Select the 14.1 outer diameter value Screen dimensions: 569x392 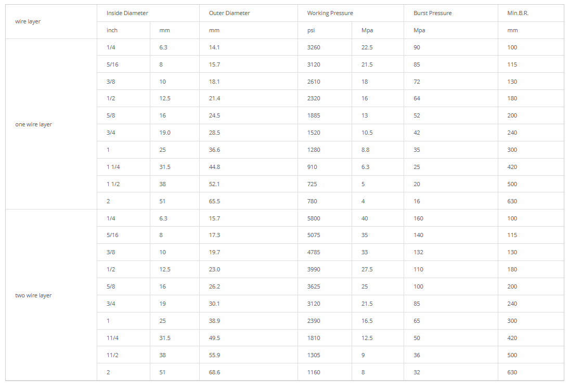tap(214, 47)
